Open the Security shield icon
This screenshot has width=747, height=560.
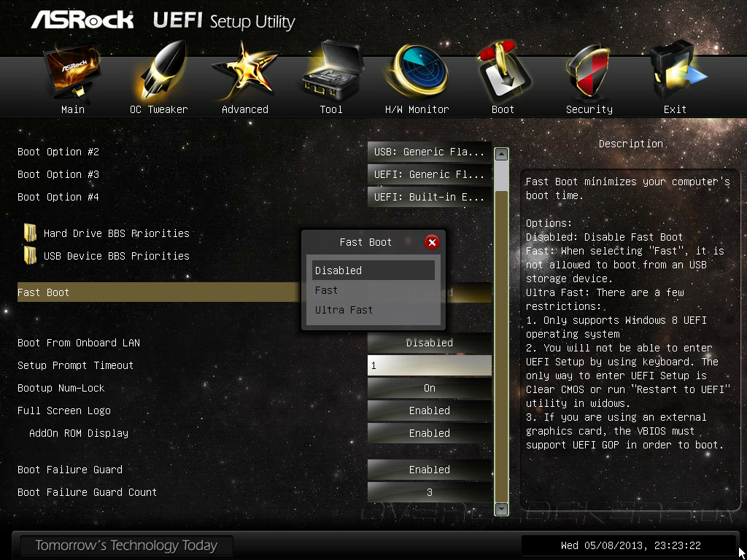[x=589, y=72]
